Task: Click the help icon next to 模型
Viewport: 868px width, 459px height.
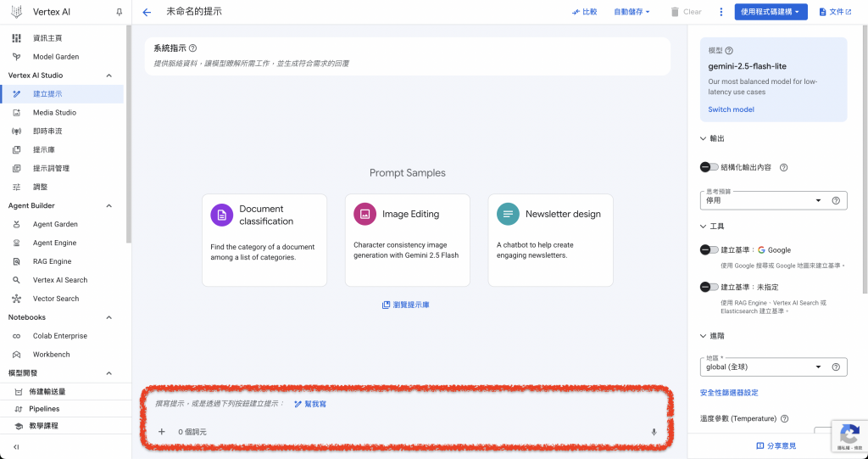Action: 729,50
